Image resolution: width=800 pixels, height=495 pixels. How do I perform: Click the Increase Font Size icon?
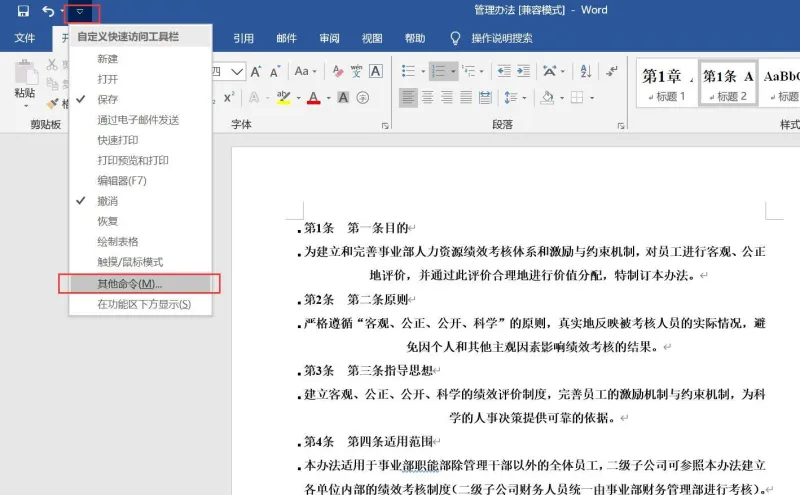pyautogui.click(x=256, y=71)
